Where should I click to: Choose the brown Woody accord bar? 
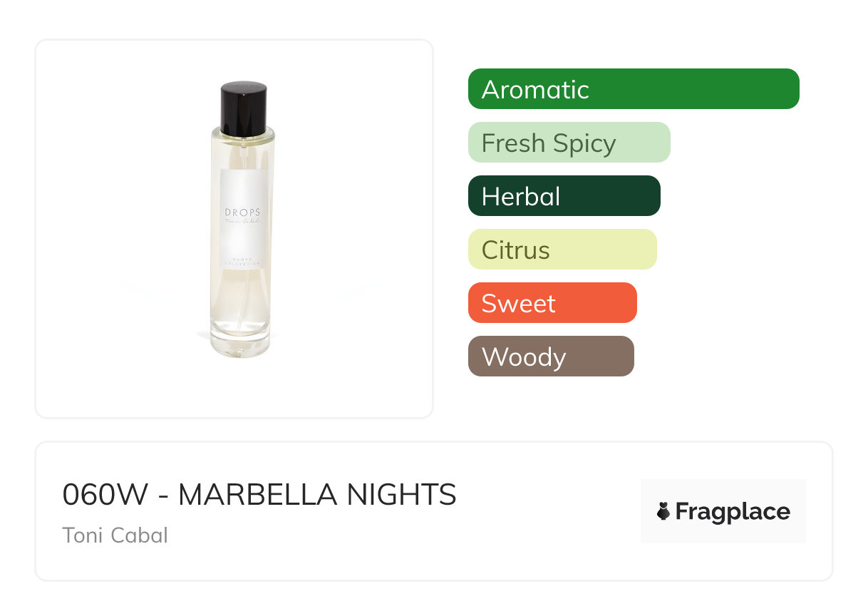[x=550, y=356]
